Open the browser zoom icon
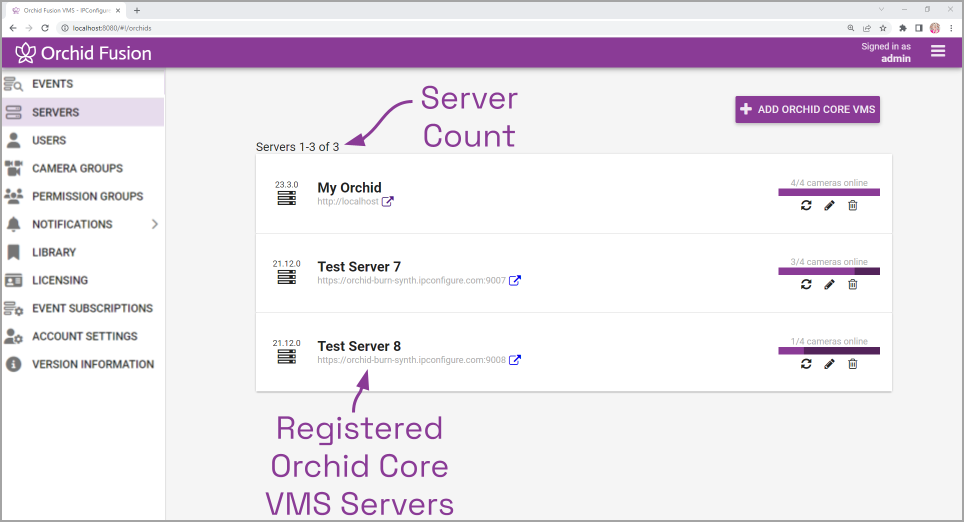 [851, 28]
